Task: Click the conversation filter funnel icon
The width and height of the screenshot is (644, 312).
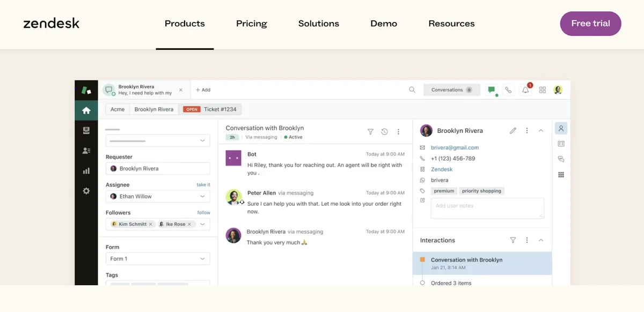Action: point(370,131)
